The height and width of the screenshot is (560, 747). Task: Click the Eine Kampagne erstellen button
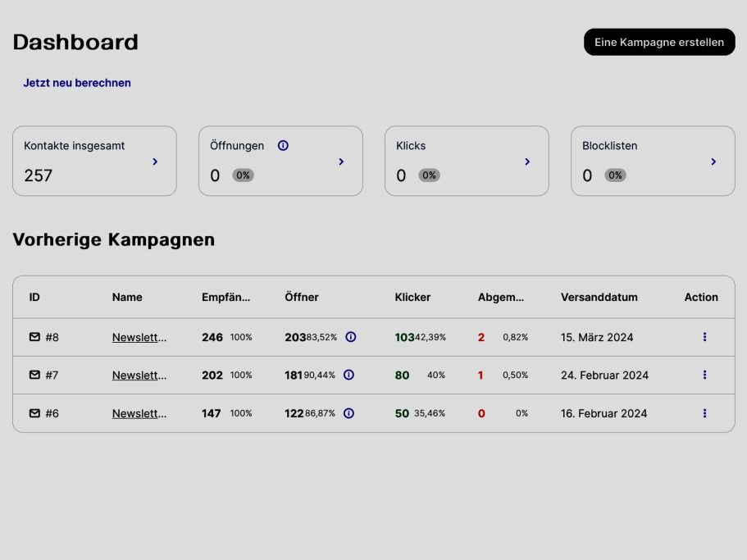[659, 42]
